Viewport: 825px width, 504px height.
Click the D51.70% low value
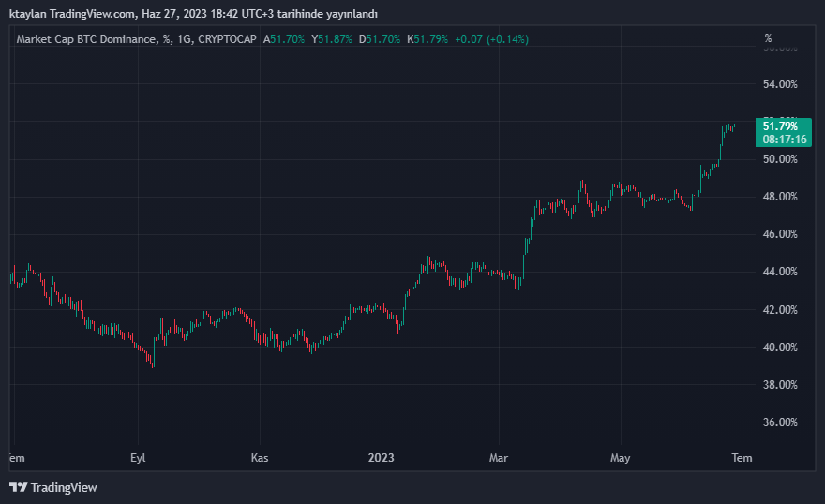pos(380,39)
